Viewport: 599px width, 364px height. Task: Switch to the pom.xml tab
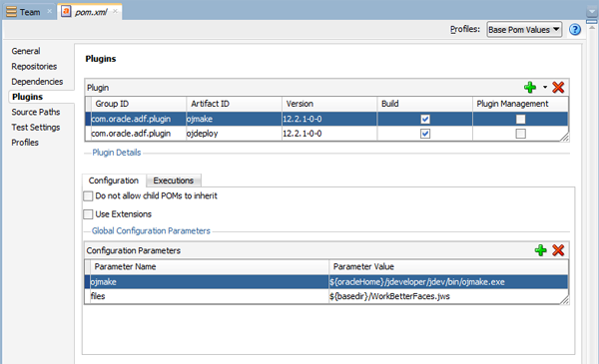click(91, 12)
